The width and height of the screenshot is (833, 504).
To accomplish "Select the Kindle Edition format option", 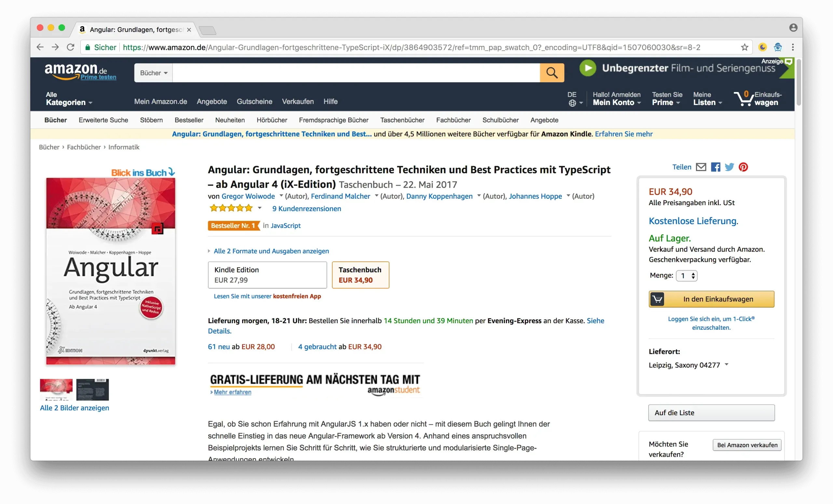I will coord(267,275).
